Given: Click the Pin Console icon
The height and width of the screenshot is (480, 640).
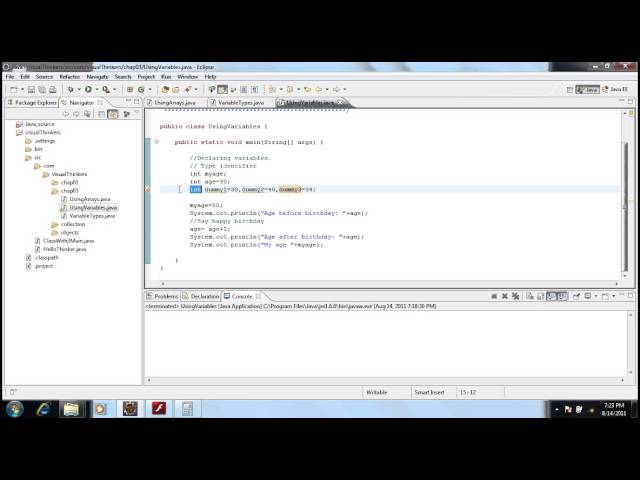Looking at the screenshot, I should (576, 296).
